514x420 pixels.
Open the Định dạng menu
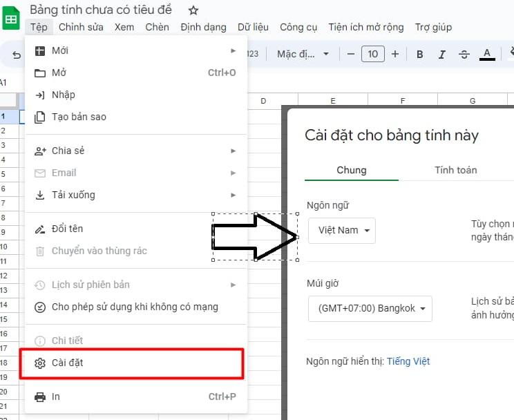203,27
